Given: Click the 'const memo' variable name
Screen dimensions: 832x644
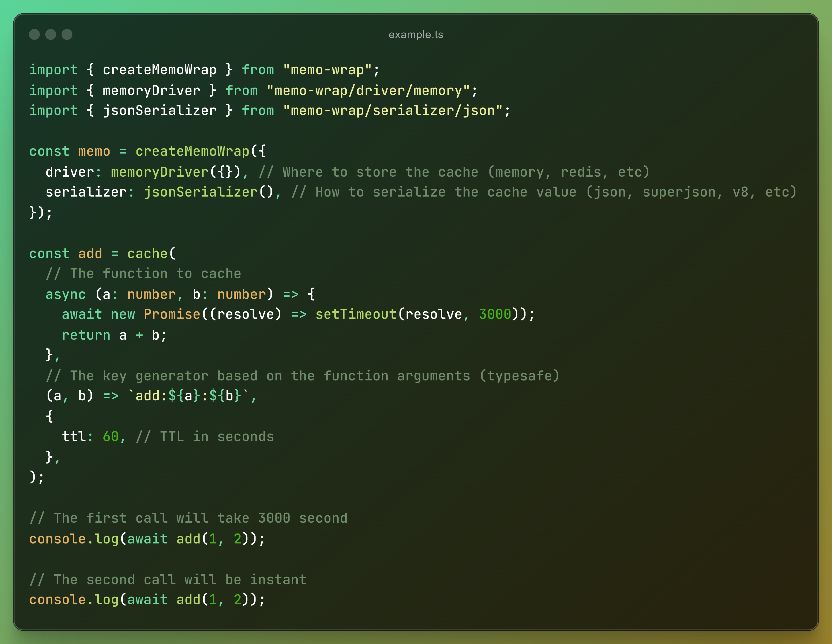Looking at the screenshot, I should coord(94,151).
